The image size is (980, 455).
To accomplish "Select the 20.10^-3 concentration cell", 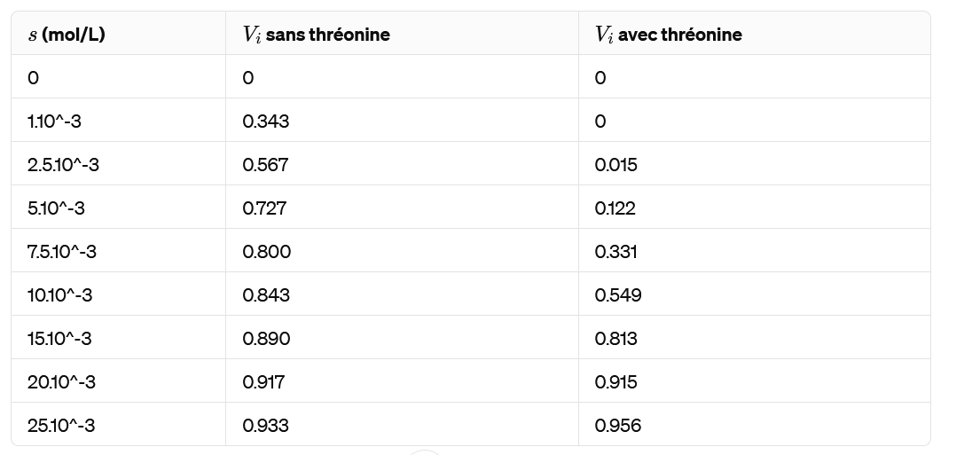I will (61, 382).
